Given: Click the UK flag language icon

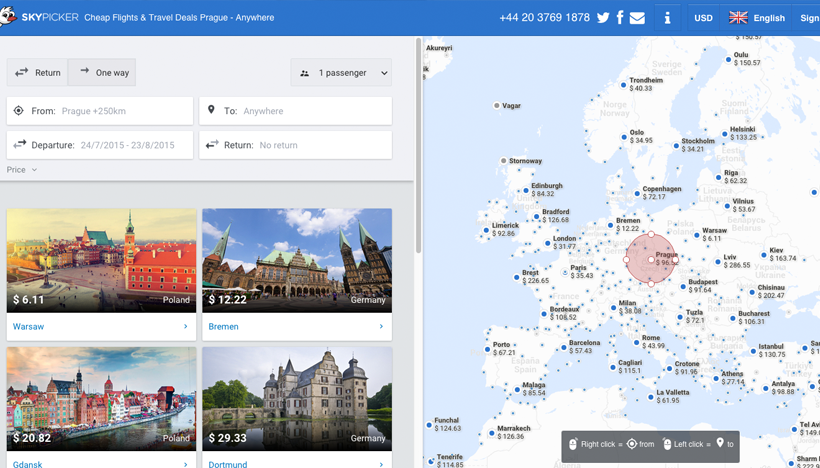Looking at the screenshot, I should [x=738, y=18].
